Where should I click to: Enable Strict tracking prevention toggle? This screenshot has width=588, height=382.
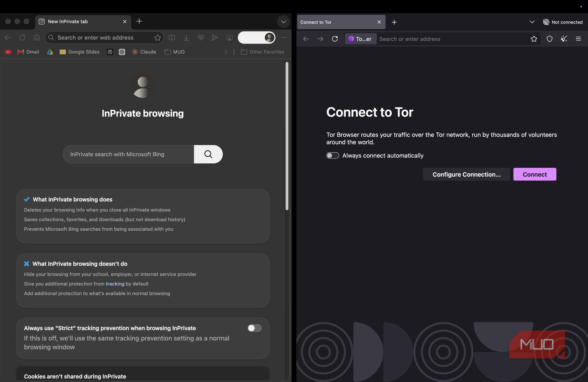(254, 328)
